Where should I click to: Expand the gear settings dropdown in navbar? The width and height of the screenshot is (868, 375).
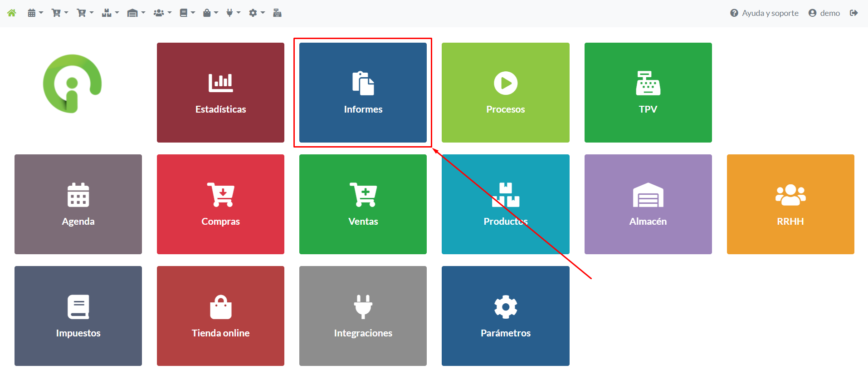coord(256,13)
